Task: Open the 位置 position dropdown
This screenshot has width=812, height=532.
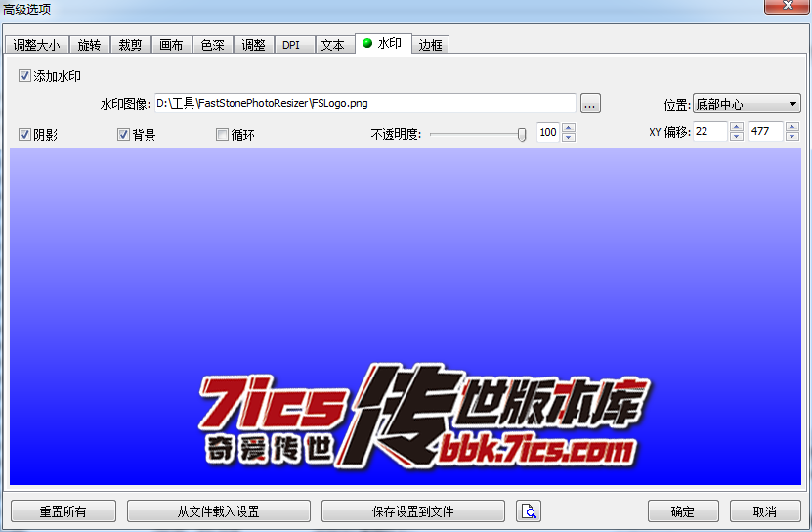Action: point(747,104)
